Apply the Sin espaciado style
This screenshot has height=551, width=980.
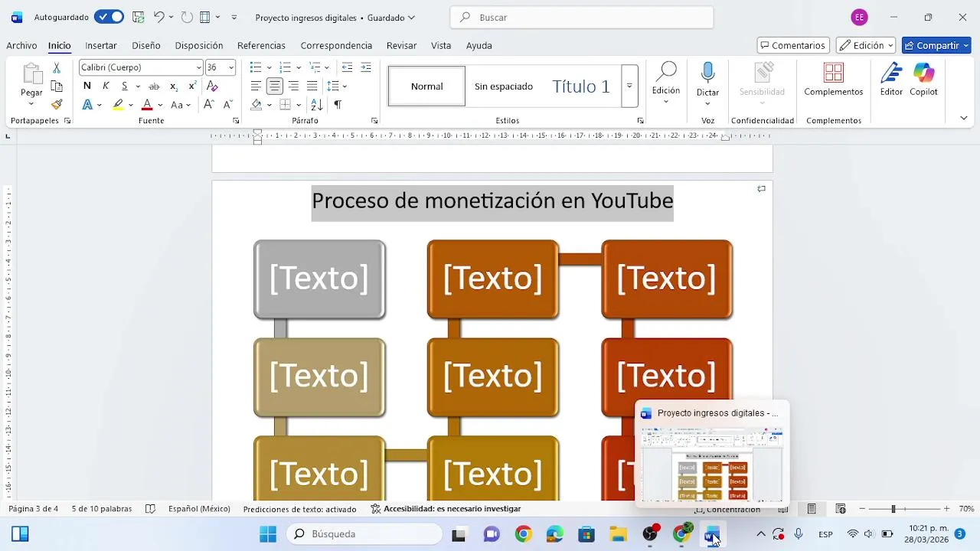[504, 86]
